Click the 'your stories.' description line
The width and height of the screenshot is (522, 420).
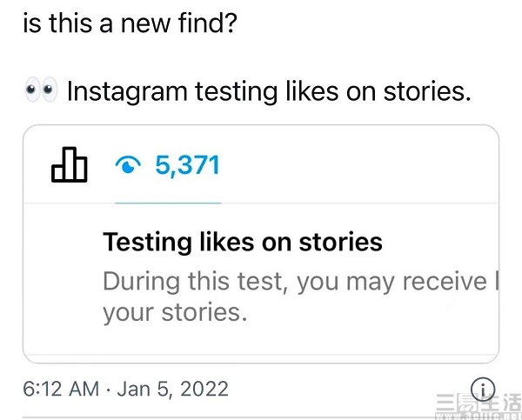[175, 313]
